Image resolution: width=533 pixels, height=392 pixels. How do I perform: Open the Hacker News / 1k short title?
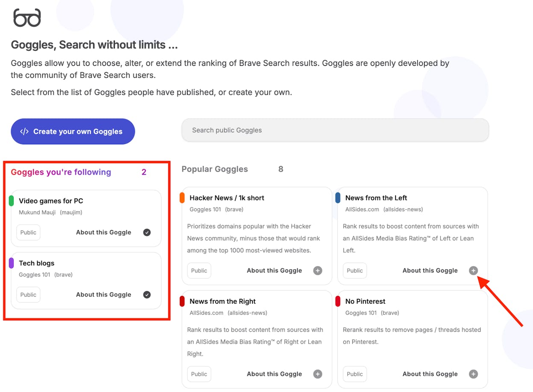(x=227, y=198)
